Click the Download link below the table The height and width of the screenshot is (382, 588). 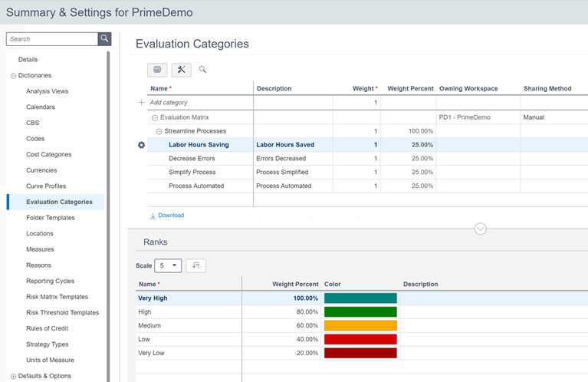pyautogui.click(x=170, y=216)
